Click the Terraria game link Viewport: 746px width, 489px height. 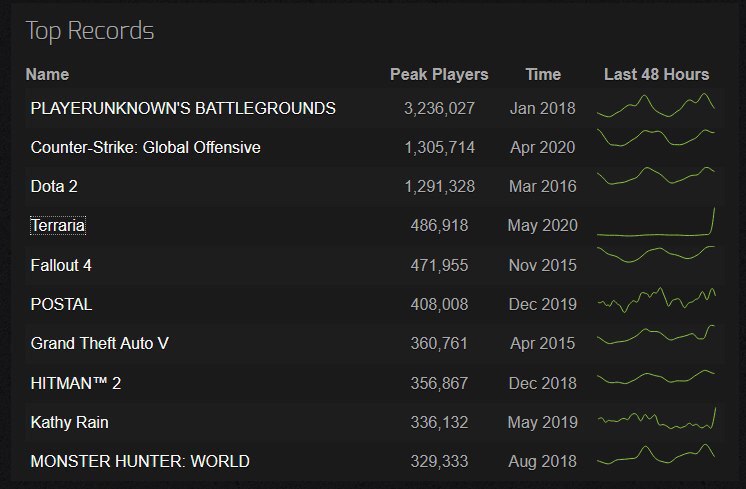click(x=58, y=226)
